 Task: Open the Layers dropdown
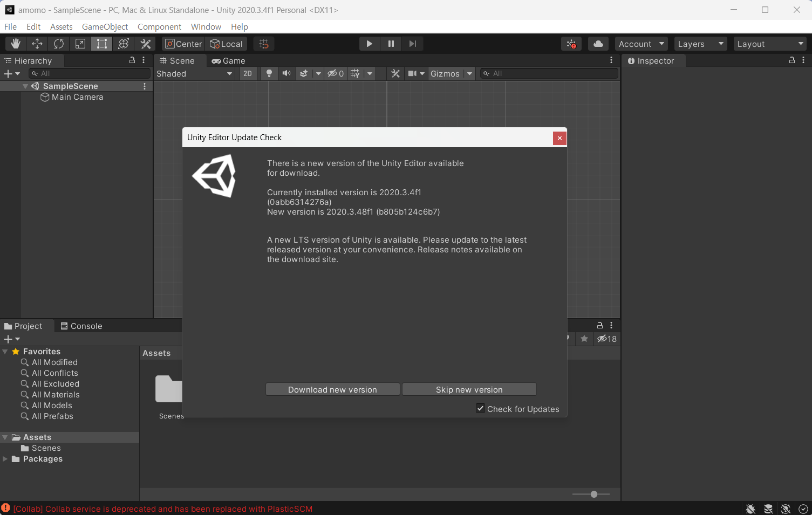pos(701,44)
